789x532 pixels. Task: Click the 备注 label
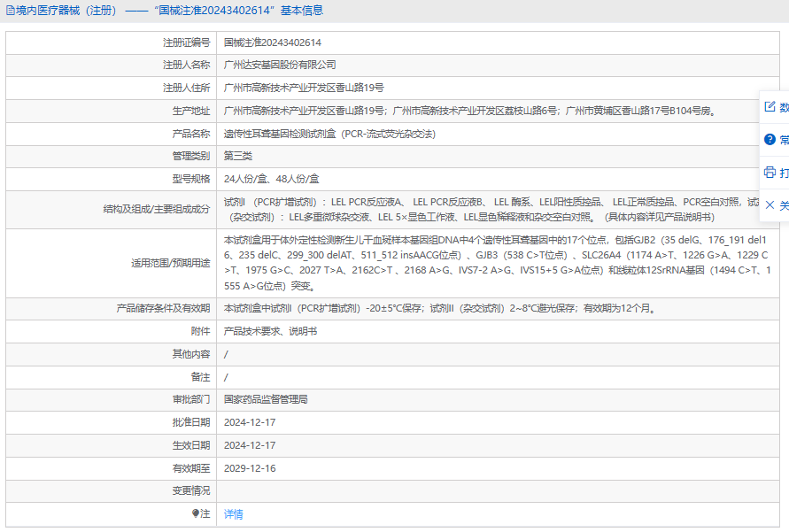[x=201, y=377]
